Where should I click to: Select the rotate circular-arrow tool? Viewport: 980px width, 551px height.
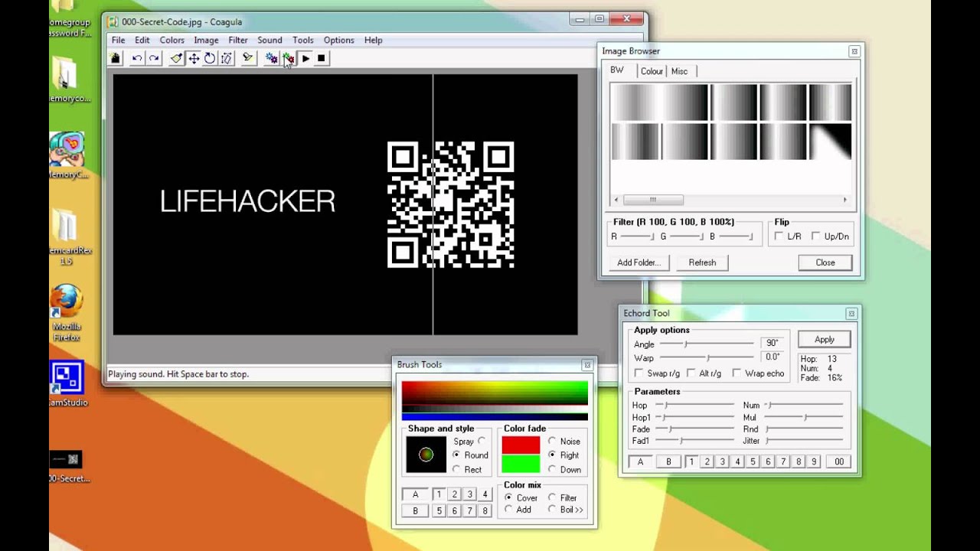[x=210, y=58]
